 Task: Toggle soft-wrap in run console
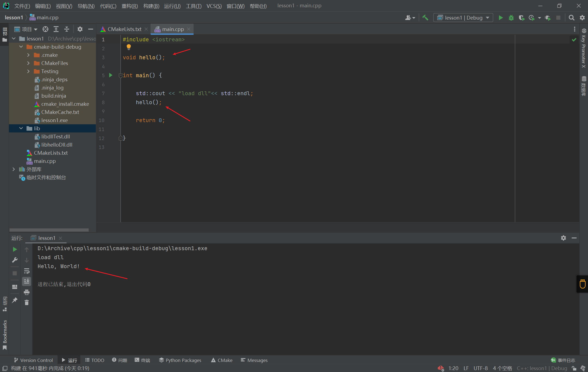27,271
